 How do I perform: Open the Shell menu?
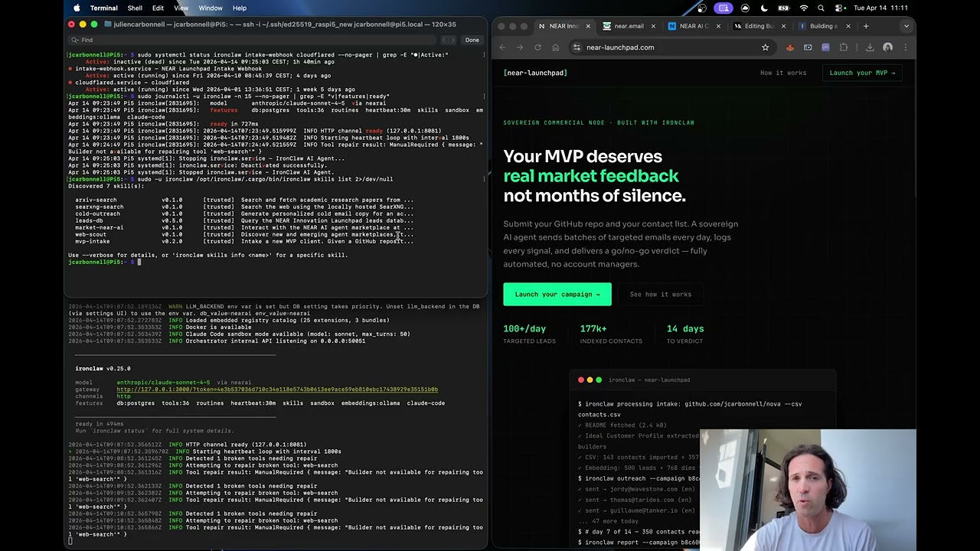point(135,8)
